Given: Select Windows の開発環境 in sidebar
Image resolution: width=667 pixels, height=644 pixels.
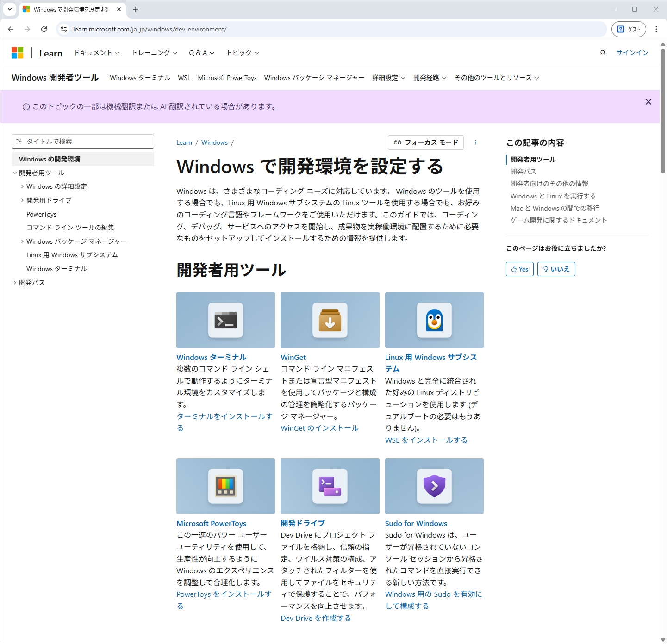Looking at the screenshot, I should (x=83, y=159).
